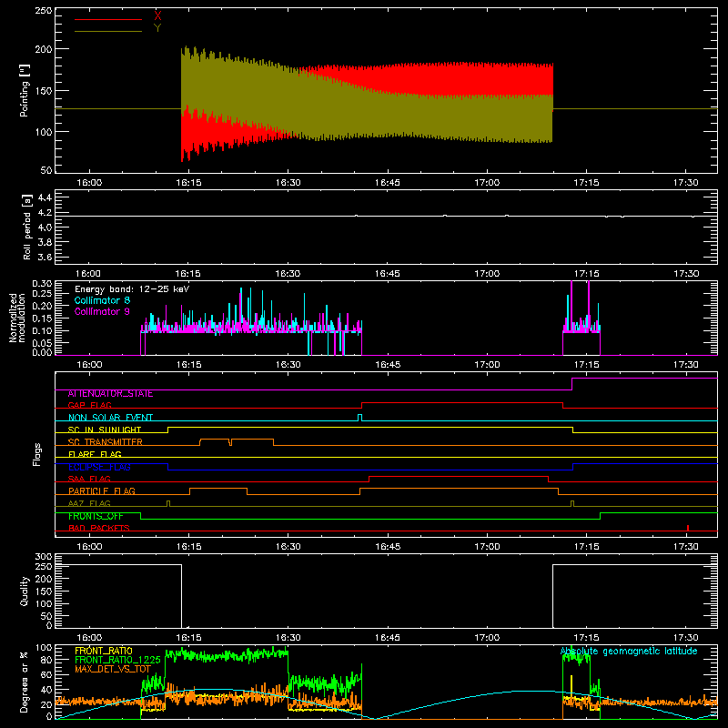Click the ECLIPSE_FLAG label
This screenshot has height=728, width=728.
coord(99,467)
